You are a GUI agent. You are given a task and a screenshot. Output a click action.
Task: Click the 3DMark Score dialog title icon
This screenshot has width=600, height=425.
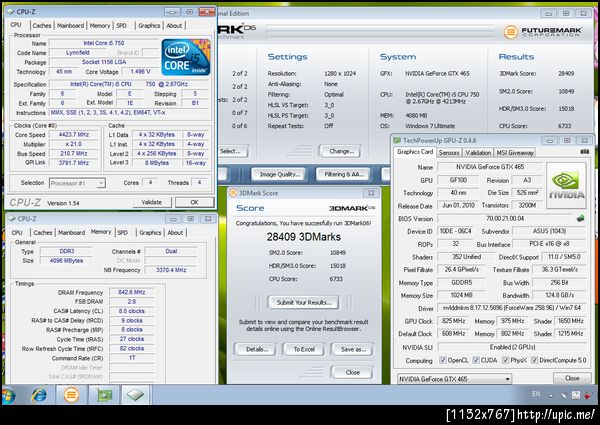tap(233, 193)
